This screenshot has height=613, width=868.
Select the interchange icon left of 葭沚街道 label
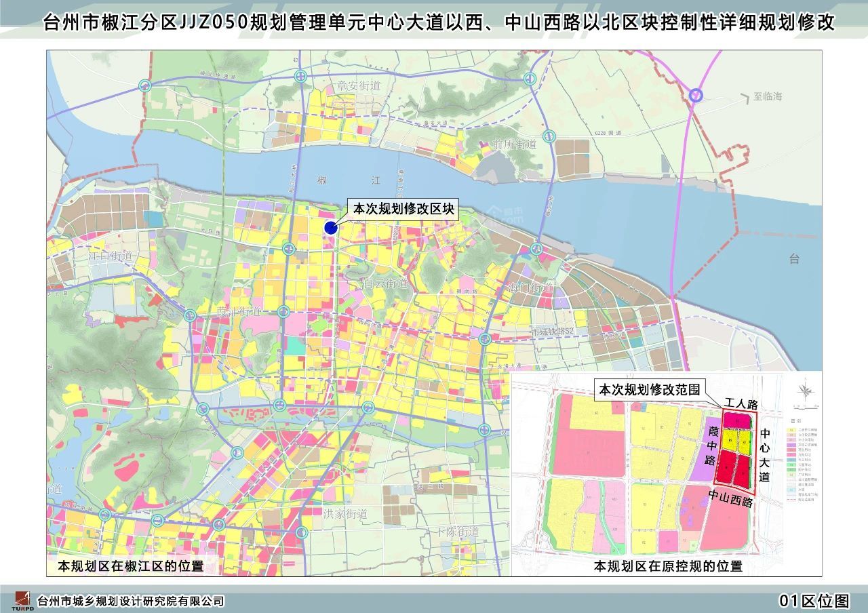coord(191,315)
